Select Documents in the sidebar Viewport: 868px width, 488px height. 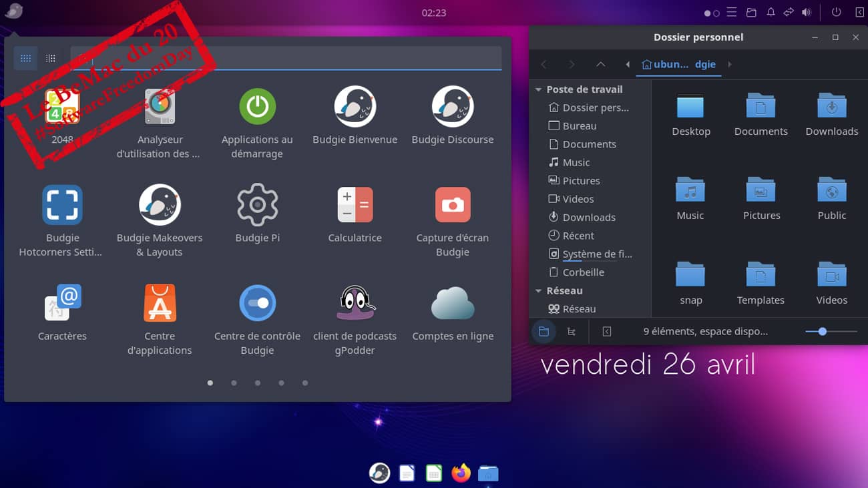[x=582, y=144]
